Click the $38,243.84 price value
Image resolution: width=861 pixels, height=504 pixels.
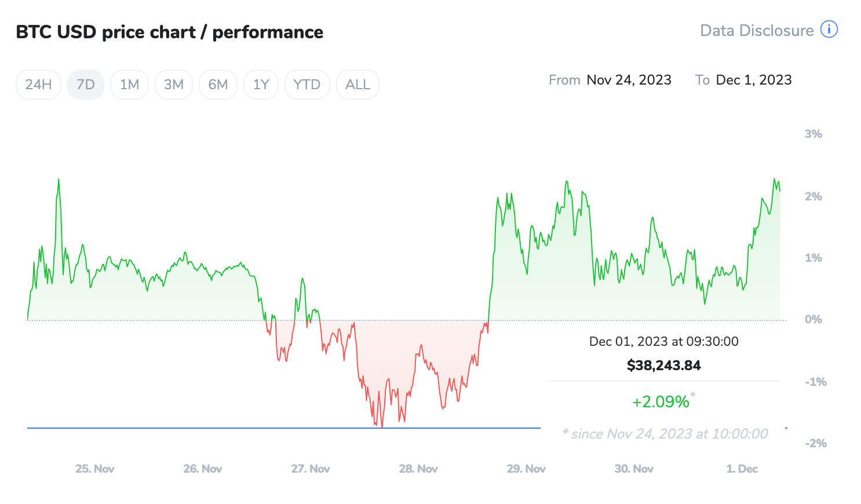tap(663, 365)
